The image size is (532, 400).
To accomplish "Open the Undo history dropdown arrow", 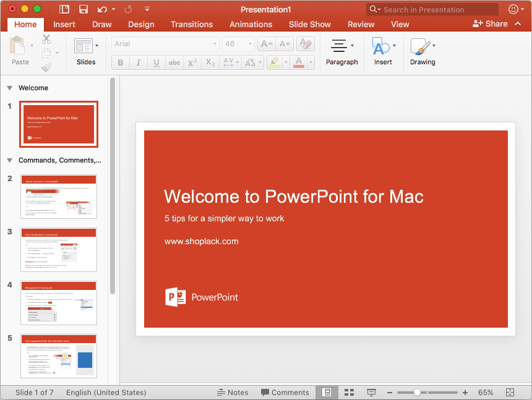I will click(x=113, y=9).
